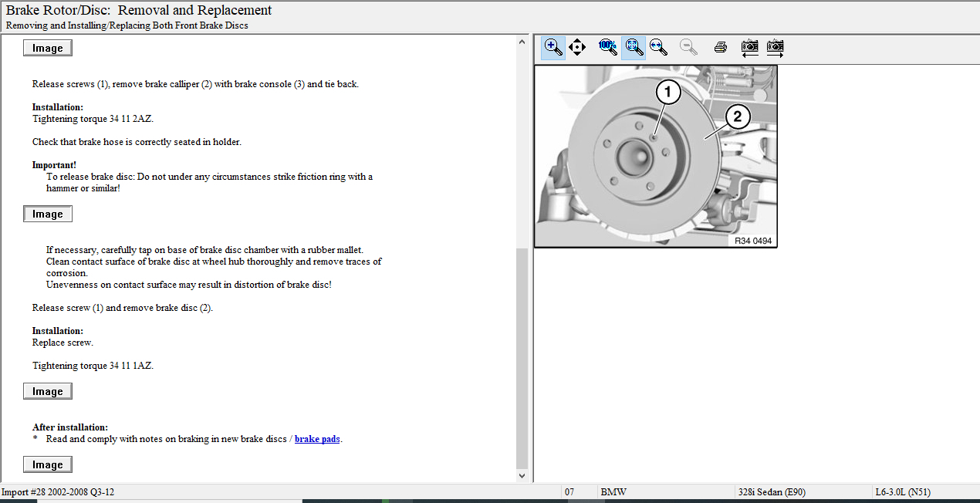Screen dimensions: 980x503
Task: Open Image button below hammer warning
Action: coord(48,214)
